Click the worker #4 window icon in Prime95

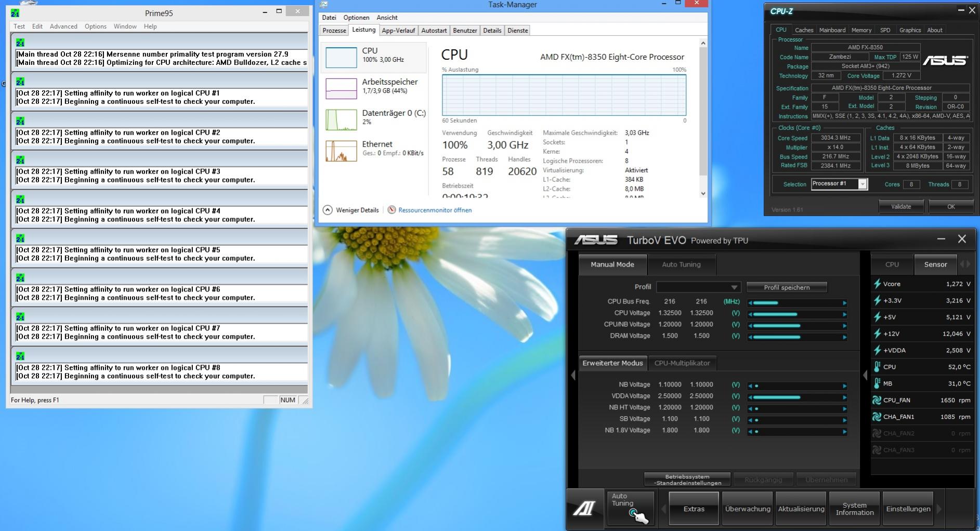click(x=20, y=200)
